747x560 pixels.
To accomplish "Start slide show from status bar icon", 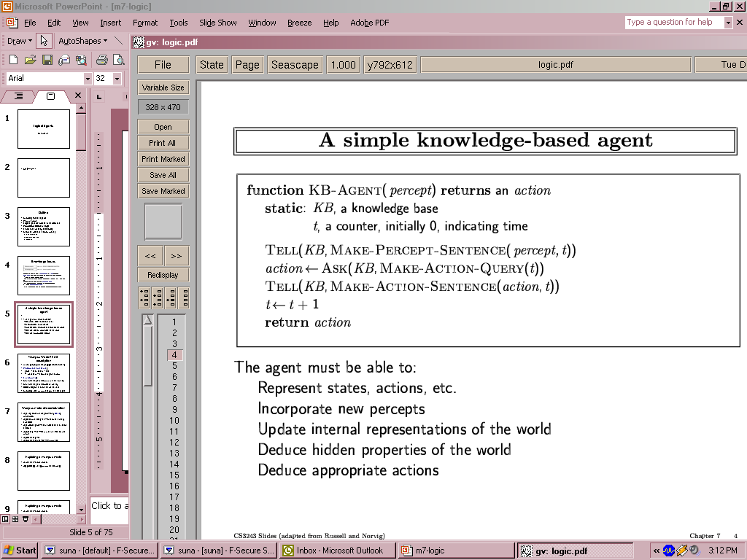I will (26, 519).
